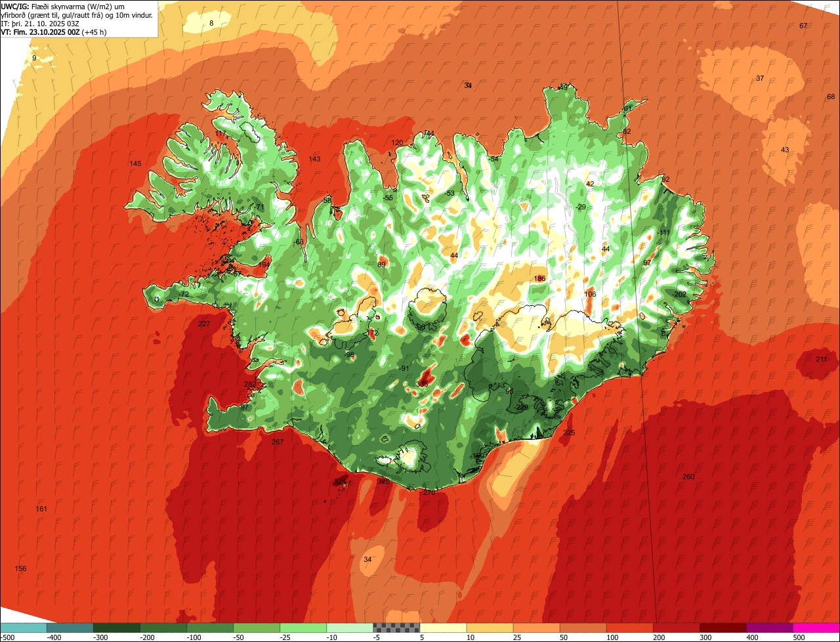Click the value 67 in the top-right corner

click(x=803, y=26)
